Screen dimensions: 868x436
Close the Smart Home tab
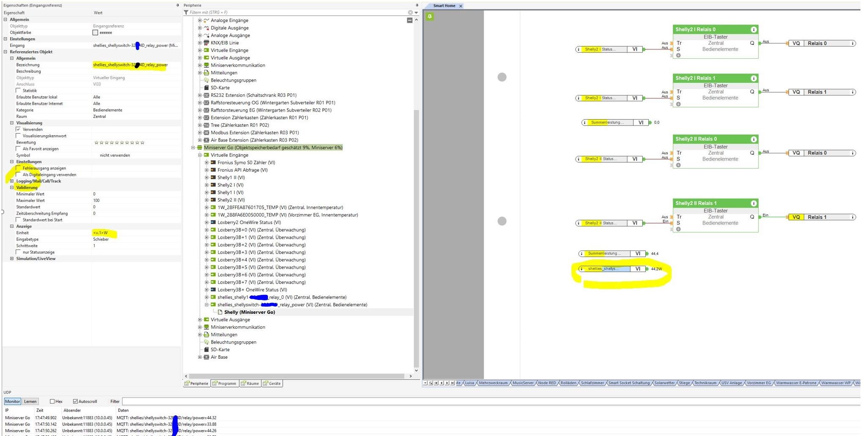461,6
